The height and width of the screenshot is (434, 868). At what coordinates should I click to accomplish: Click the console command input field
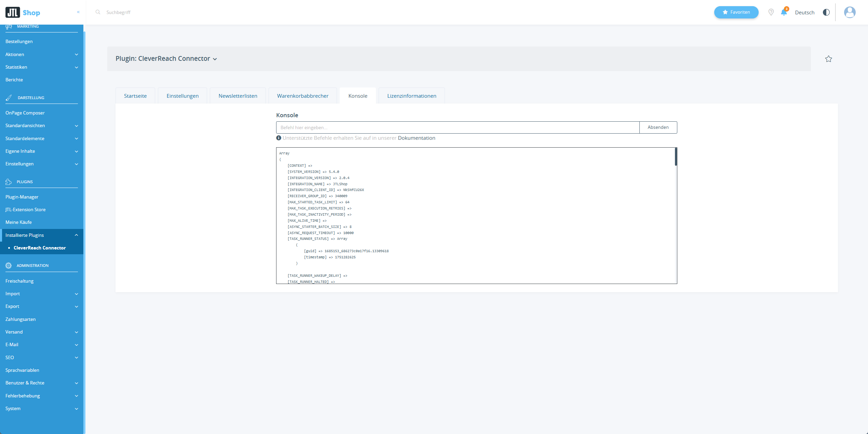(458, 127)
